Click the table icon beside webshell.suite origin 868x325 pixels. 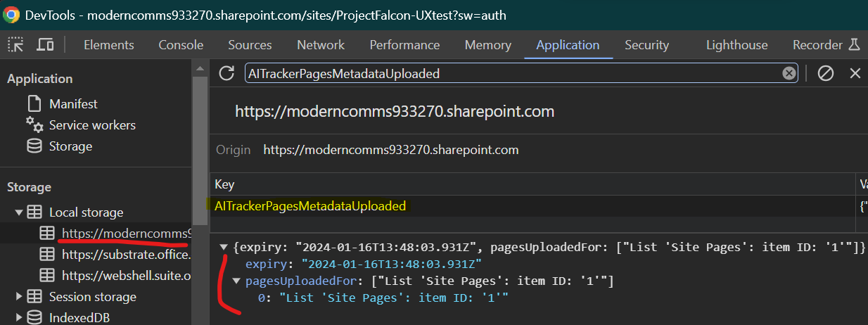point(46,275)
